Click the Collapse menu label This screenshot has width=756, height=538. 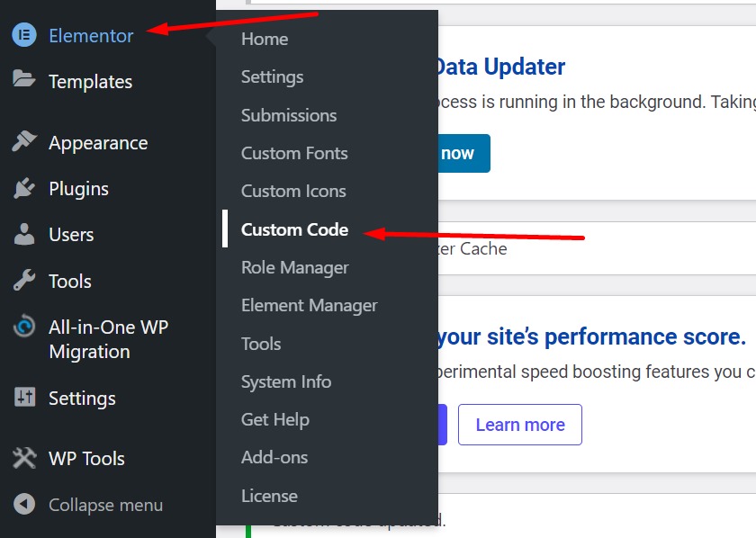click(x=105, y=505)
